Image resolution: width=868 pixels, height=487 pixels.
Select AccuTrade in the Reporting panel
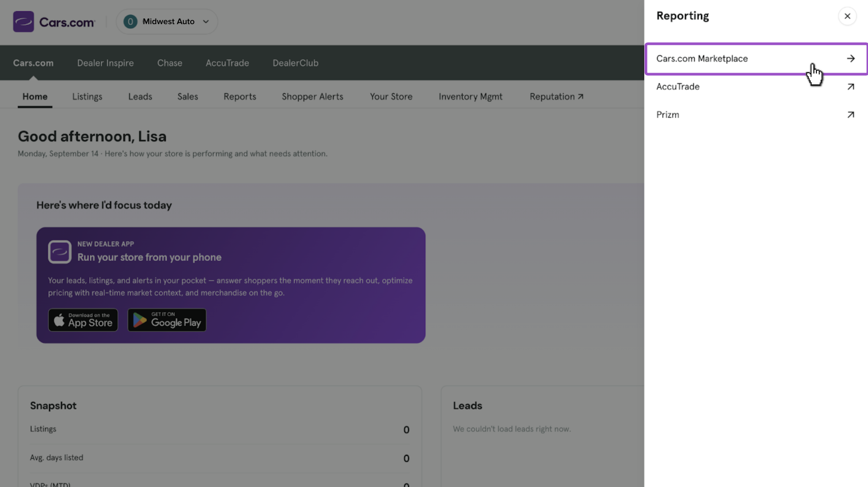(756, 87)
